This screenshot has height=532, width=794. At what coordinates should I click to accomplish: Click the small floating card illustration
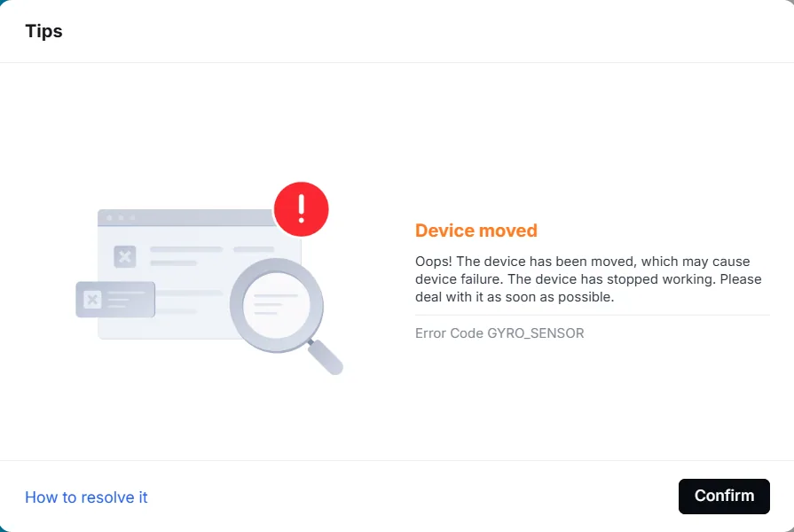(x=115, y=300)
